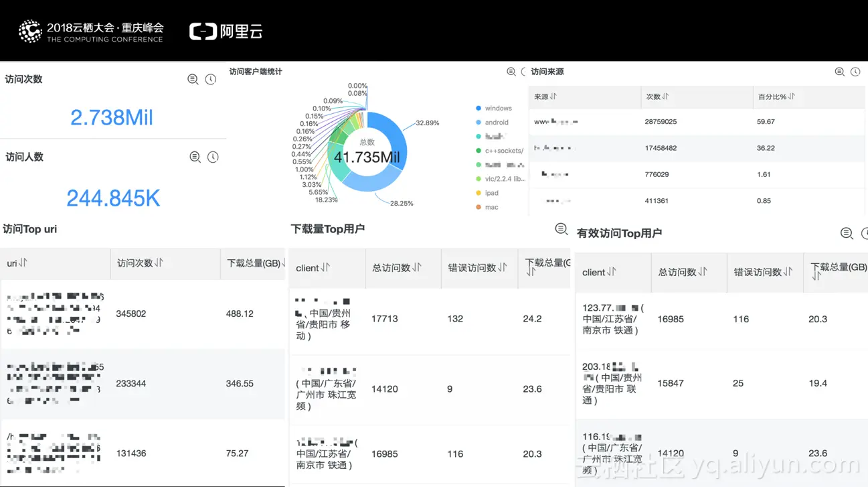Select the 贵阳市 移动 client cell
This screenshot has height=487, width=868.
tap(325, 319)
